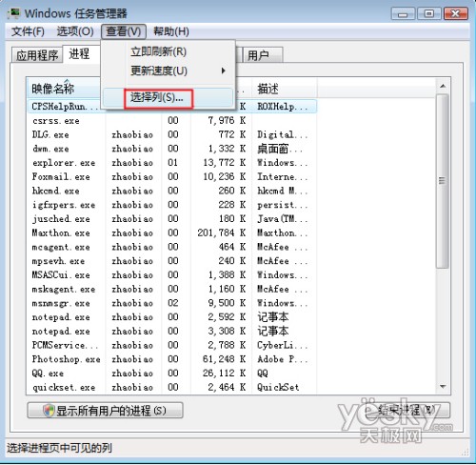Viewport: 476px width, 465px height.
Task: Switch to the 用户 tab
Action: [x=262, y=55]
